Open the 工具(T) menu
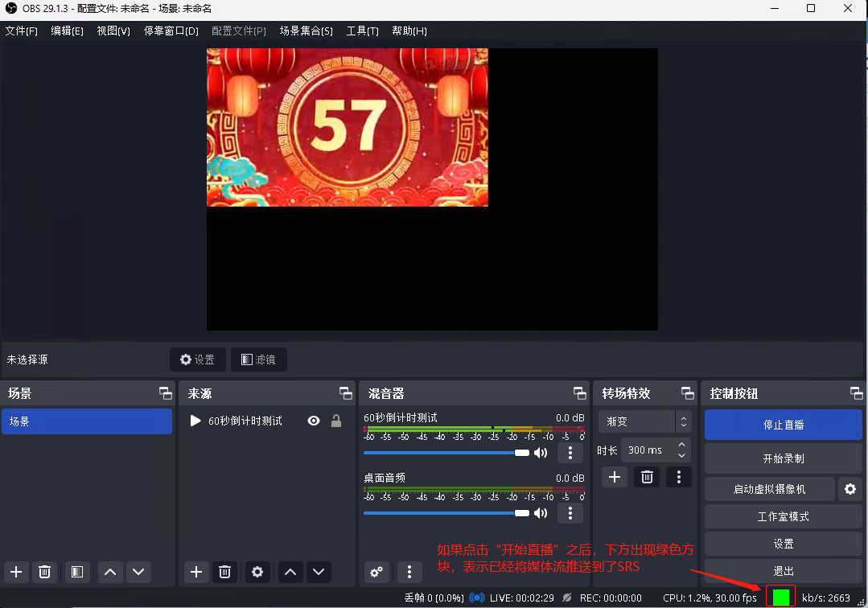 tap(362, 31)
